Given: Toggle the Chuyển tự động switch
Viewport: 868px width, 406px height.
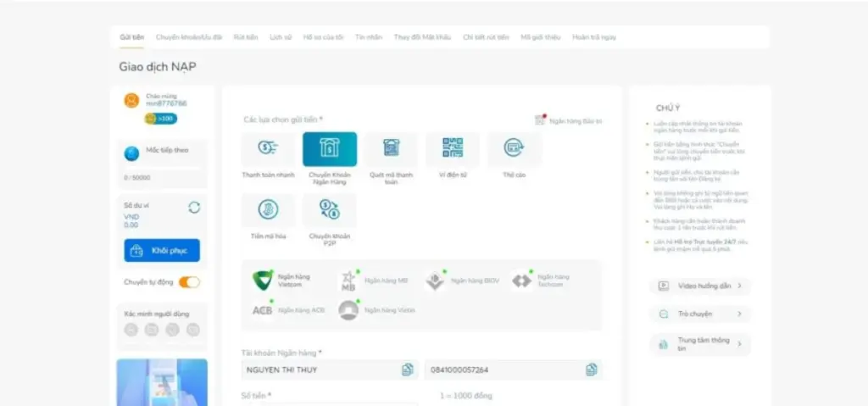Looking at the screenshot, I should (x=189, y=282).
